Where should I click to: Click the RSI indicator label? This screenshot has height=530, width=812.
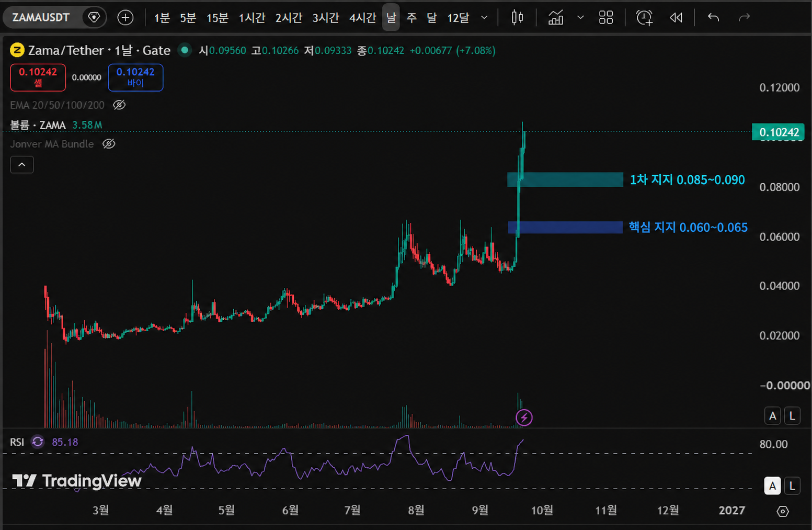point(17,442)
